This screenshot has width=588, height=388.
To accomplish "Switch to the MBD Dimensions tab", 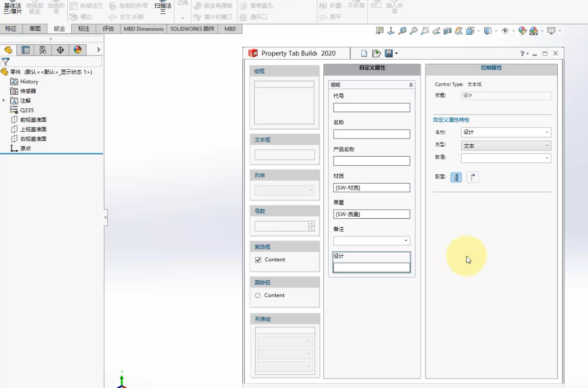I will click(x=144, y=29).
